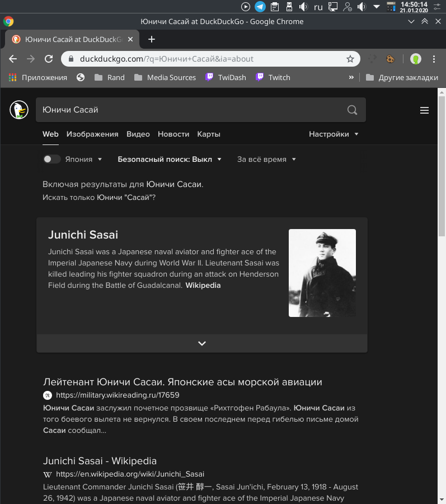Click the browser forward arrow
Image resolution: width=446 pixels, height=504 pixels.
[x=31, y=59]
